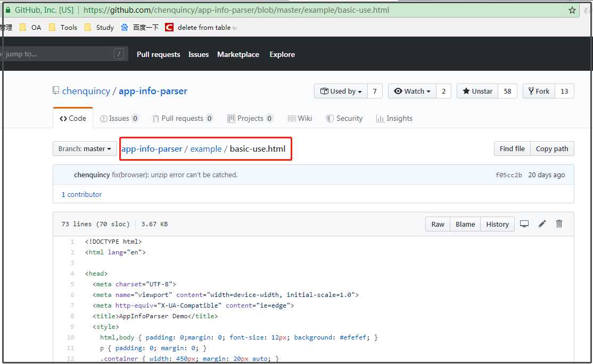The height and width of the screenshot is (364, 593).
Task: Open Marketplace in top navigation
Action: (x=238, y=54)
